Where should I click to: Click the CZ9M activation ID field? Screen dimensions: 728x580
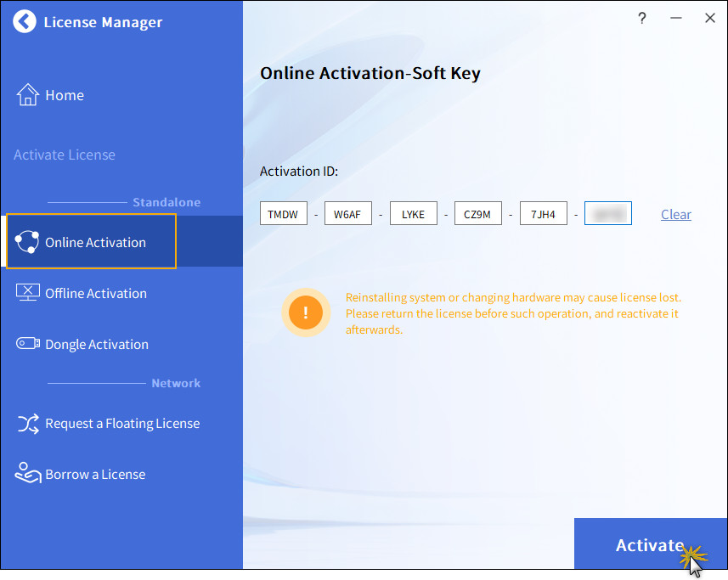coord(477,214)
